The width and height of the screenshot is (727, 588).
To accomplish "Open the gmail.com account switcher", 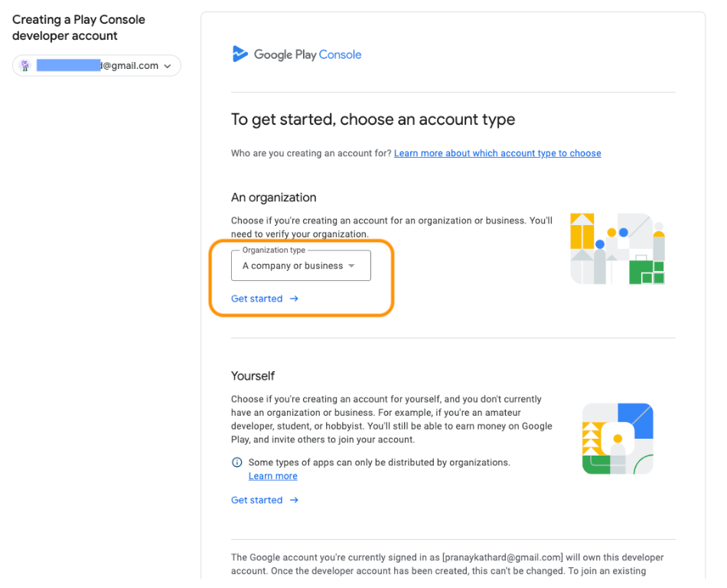I will click(96, 66).
